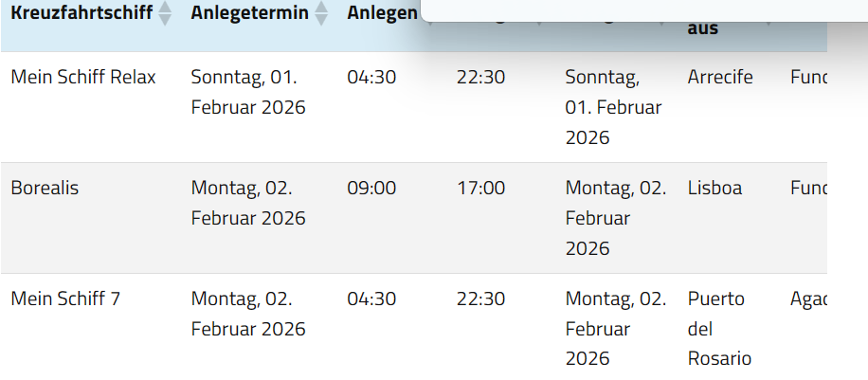The image size is (868, 380).
Task: Click Arrecife origin port cell
Action: [720, 77]
